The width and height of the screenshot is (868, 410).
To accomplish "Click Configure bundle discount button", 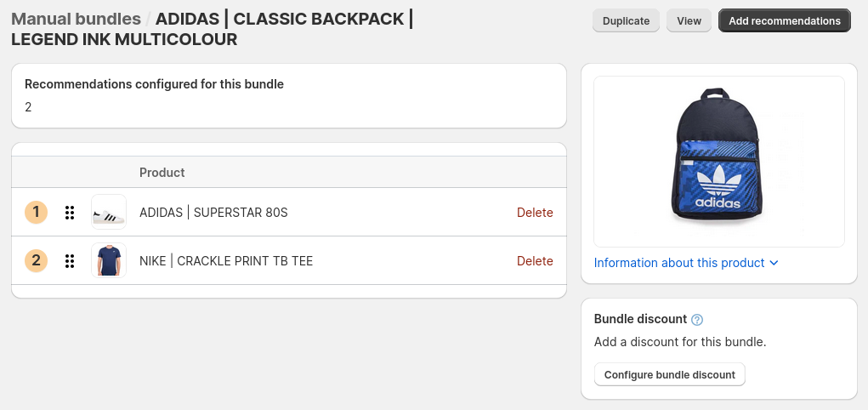I will (x=670, y=374).
